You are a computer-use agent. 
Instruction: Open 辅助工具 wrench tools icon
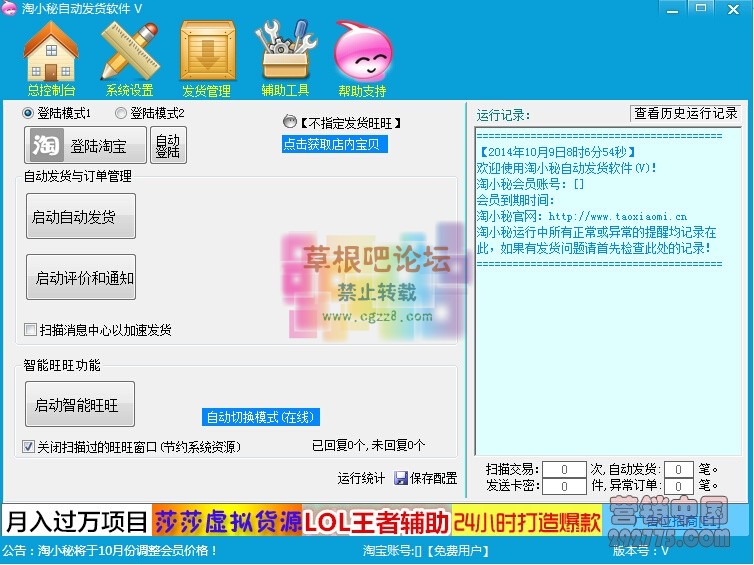click(286, 50)
